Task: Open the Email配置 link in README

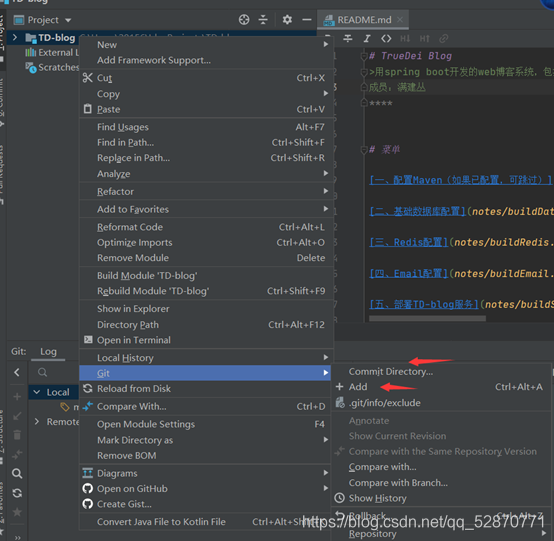Action: pyautogui.click(x=409, y=273)
